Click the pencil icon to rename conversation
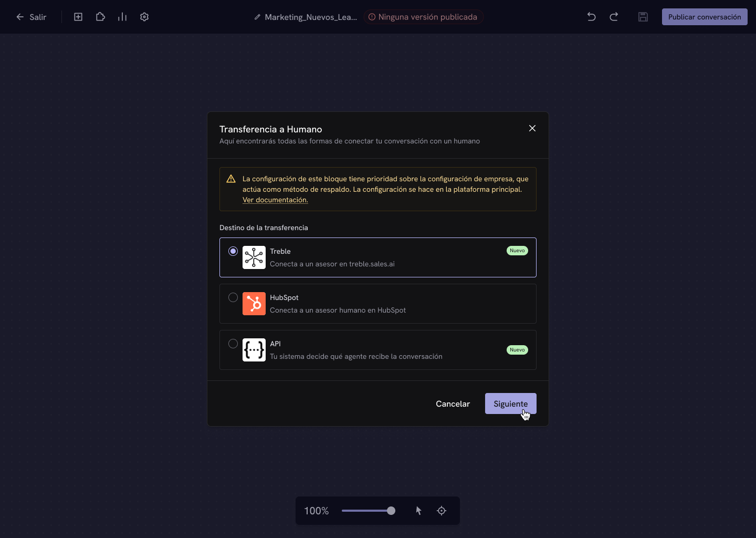 click(x=257, y=17)
